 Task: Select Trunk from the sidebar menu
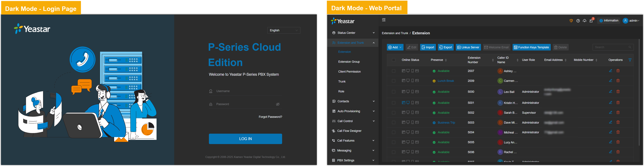[342, 82]
